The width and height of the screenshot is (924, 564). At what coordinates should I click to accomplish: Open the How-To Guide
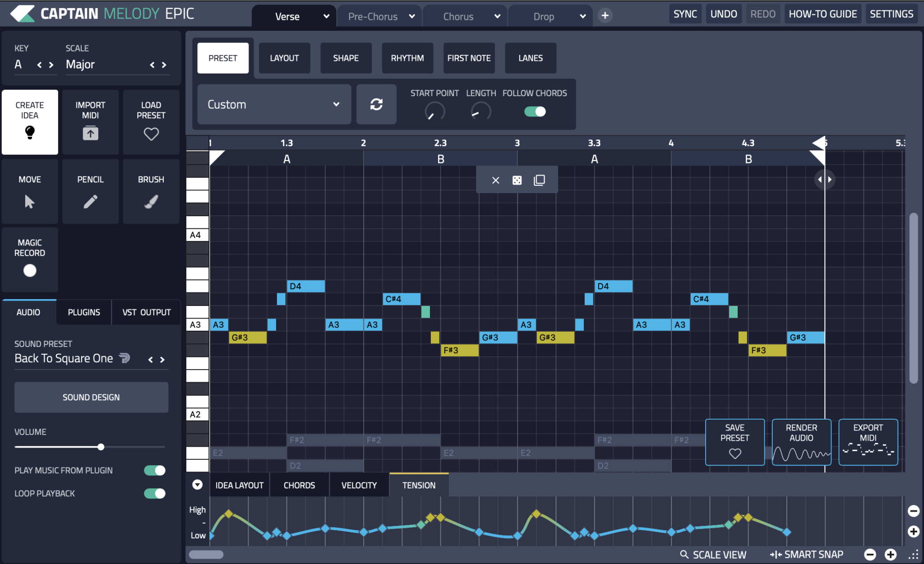coord(822,14)
